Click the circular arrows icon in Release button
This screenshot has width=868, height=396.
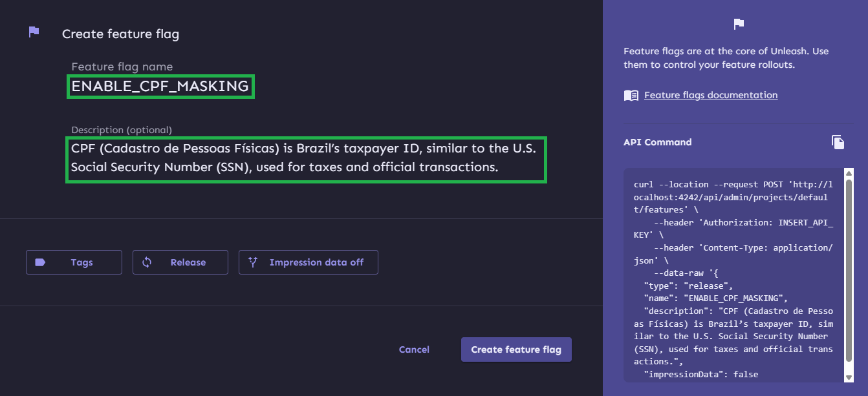point(146,262)
